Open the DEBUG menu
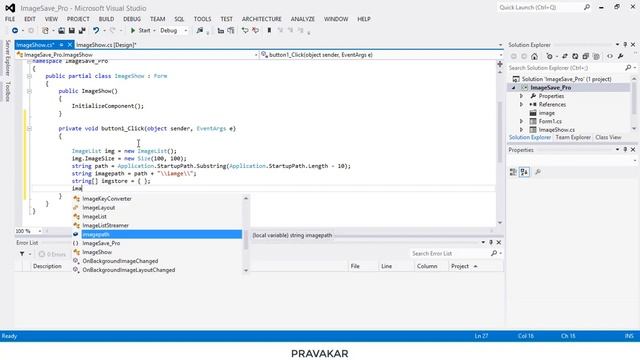Screen dimensions: 640x360 click(x=132, y=19)
